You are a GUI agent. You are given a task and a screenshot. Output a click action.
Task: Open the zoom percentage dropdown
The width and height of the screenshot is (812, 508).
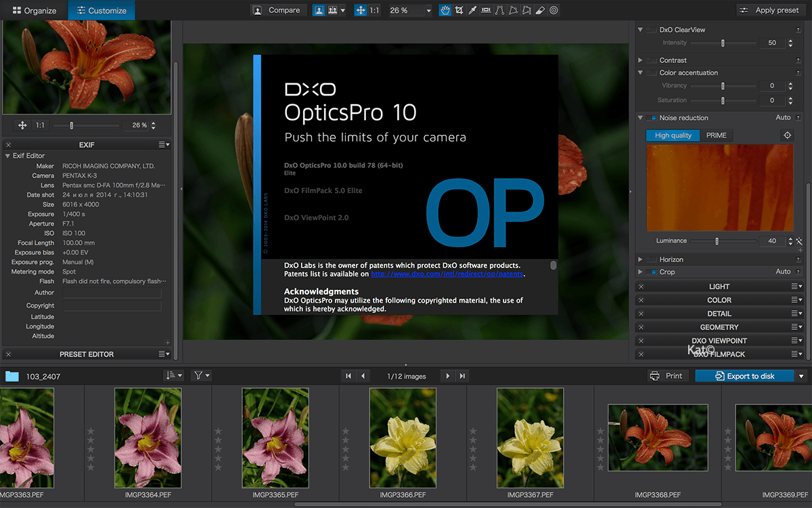pos(428,10)
